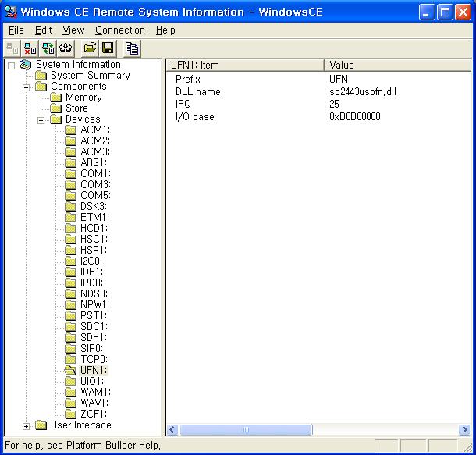
Task: Open the Connection menu
Action: click(120, 30)
